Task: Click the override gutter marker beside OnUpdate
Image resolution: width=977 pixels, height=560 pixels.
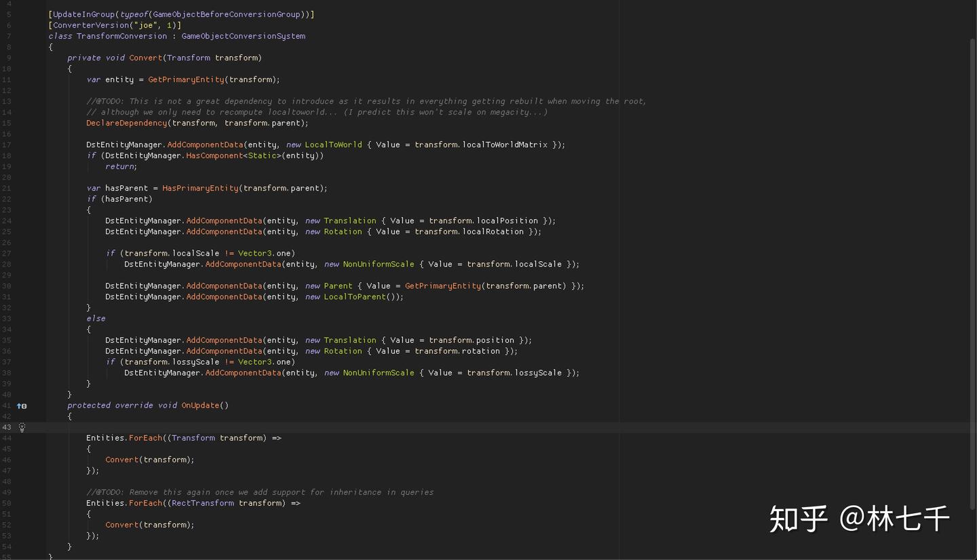Action: [22, 405]
